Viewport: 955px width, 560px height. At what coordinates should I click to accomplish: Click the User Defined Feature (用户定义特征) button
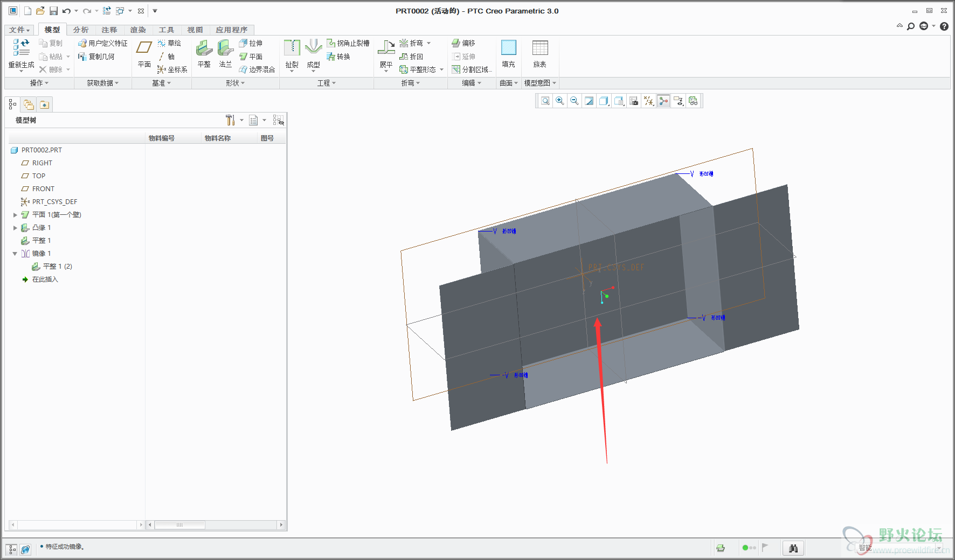pyautogui.click(x=103, y=43)
